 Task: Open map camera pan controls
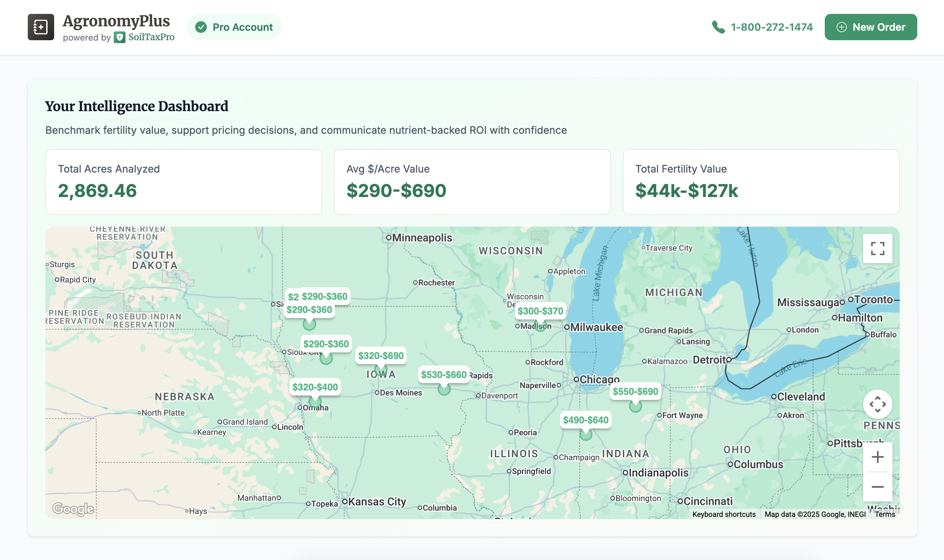[x=877, y=404]
